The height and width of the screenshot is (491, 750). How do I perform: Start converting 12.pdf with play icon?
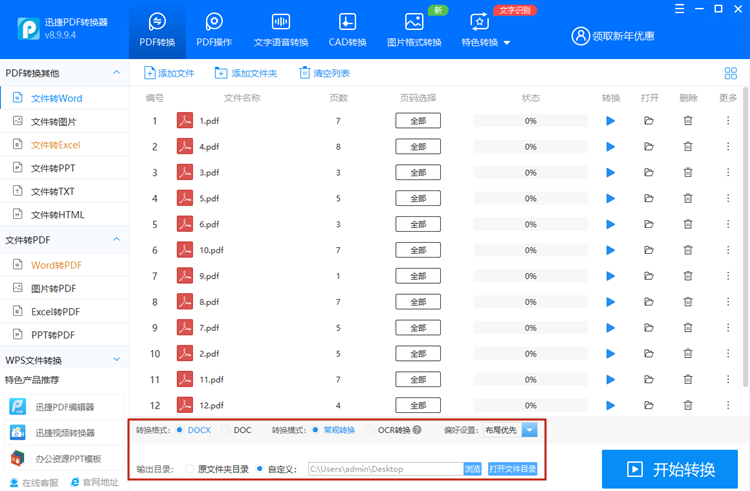point(610,405)
